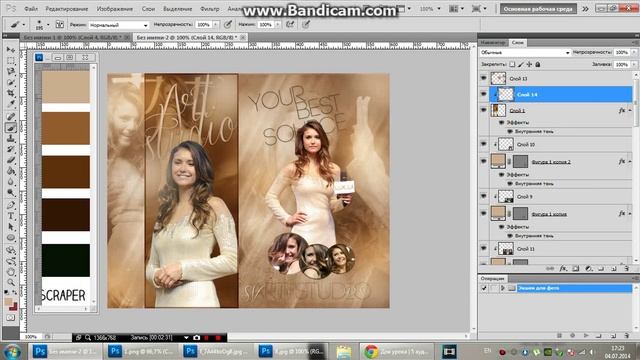The image size is (640, 360).
Task: Expand the Экшен для фото action set
Action: point(502,288)
